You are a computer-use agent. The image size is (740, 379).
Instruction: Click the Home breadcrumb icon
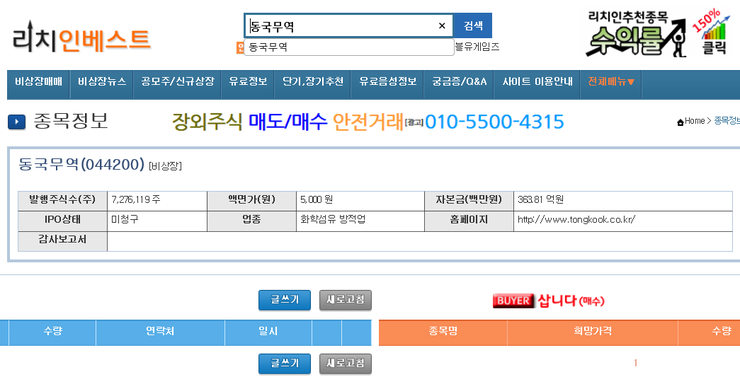(680, 122)
